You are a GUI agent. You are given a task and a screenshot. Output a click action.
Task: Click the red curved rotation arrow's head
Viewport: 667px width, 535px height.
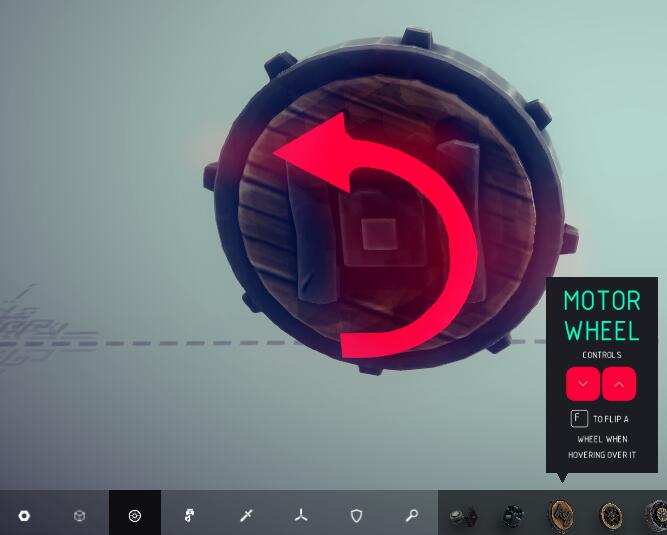pyautogui.click(x=300, y=156)
